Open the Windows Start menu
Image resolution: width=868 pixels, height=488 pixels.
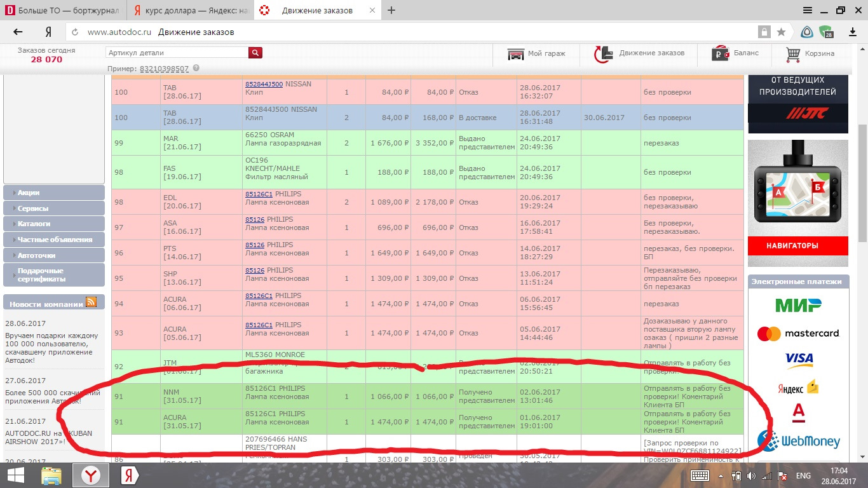point(15,475)
